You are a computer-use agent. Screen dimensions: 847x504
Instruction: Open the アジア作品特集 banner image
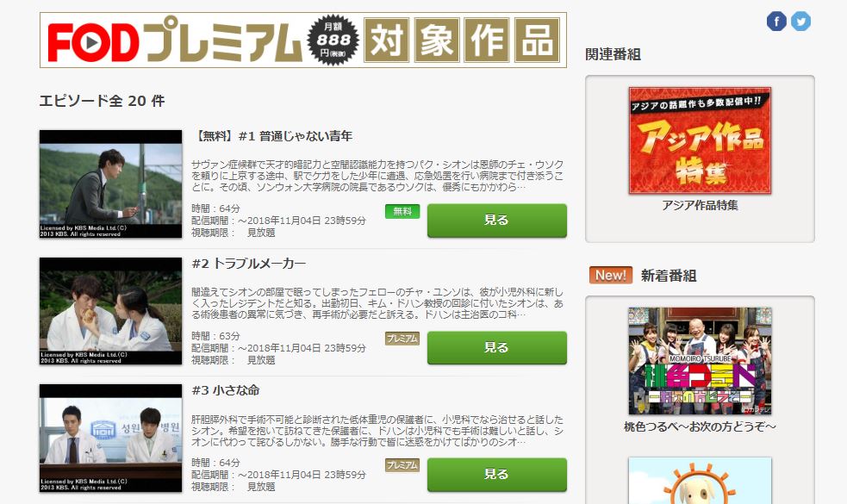[x=700, y=140]
